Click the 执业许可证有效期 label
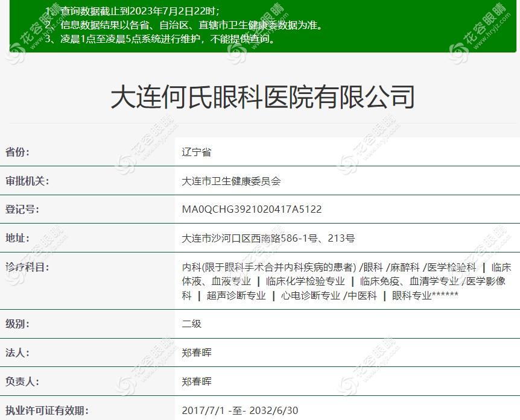The width and height of the screenshot is (520, 420). (47, 410)
